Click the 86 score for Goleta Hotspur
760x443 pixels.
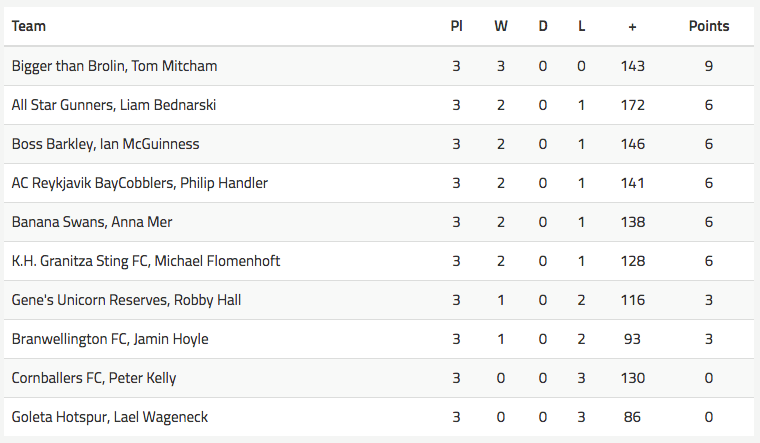point(632,417)
